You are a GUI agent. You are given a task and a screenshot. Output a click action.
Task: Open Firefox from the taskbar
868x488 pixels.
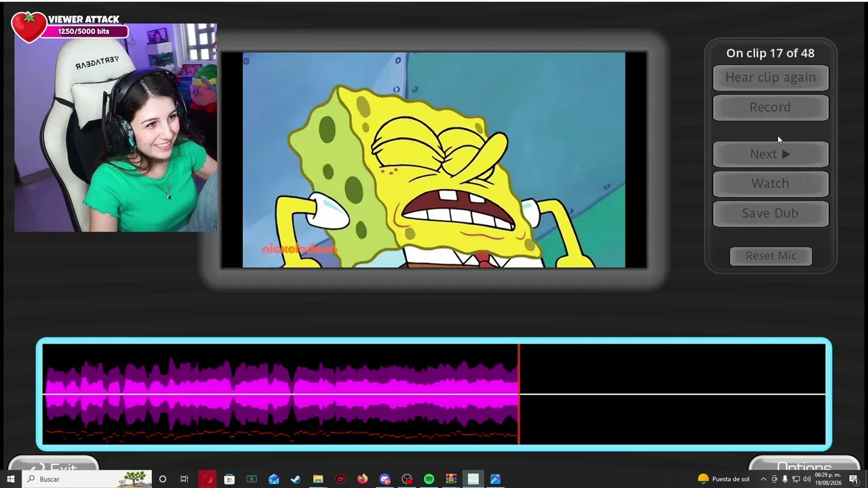[363, 479]
